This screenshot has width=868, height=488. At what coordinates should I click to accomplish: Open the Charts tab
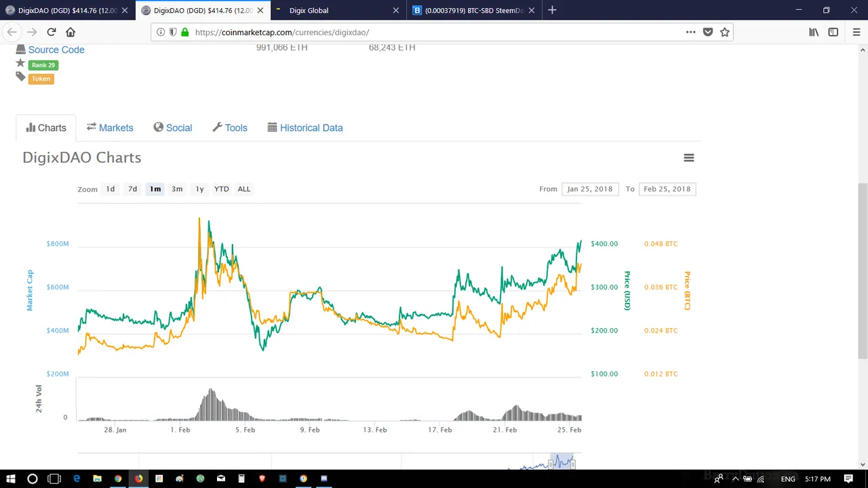pyautogui.click(x=46, y=127)
